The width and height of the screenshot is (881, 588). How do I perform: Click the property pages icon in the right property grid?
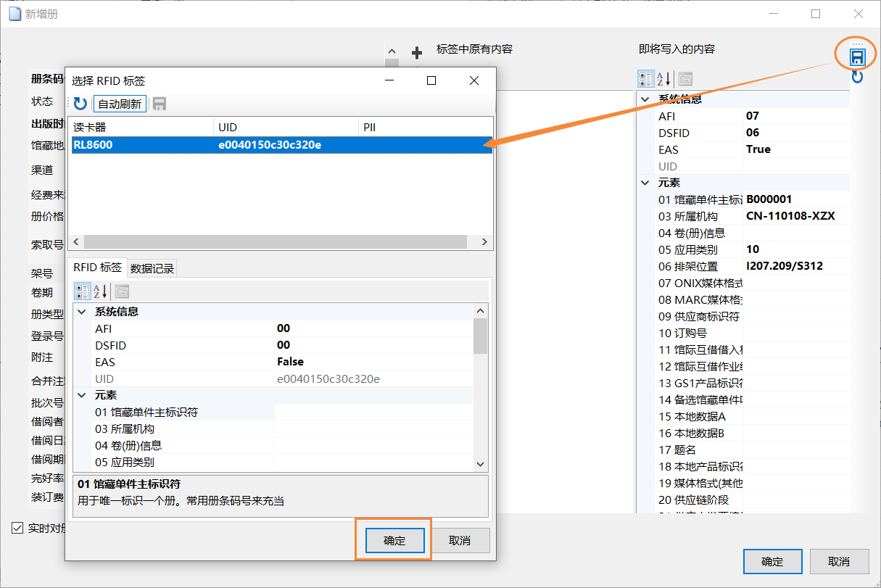click(x=684, y=78)
